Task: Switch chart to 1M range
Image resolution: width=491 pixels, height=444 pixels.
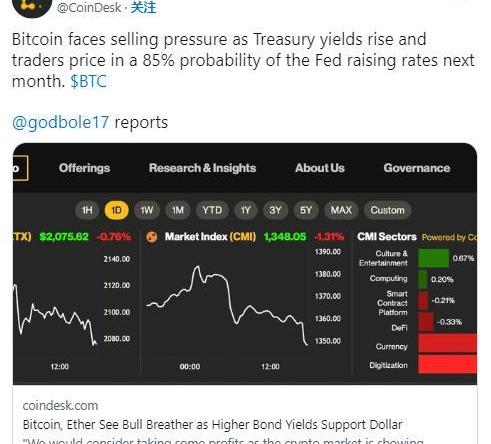Action: (178, 210)
